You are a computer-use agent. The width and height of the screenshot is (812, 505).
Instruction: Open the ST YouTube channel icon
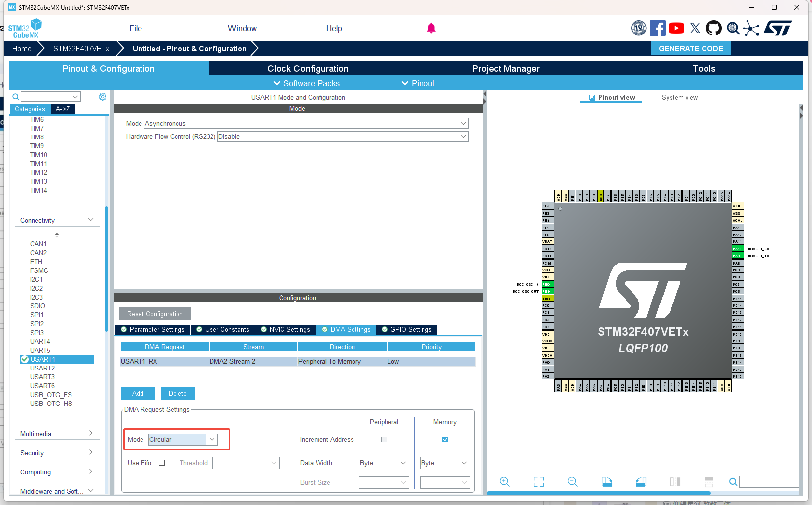[676, 28]
